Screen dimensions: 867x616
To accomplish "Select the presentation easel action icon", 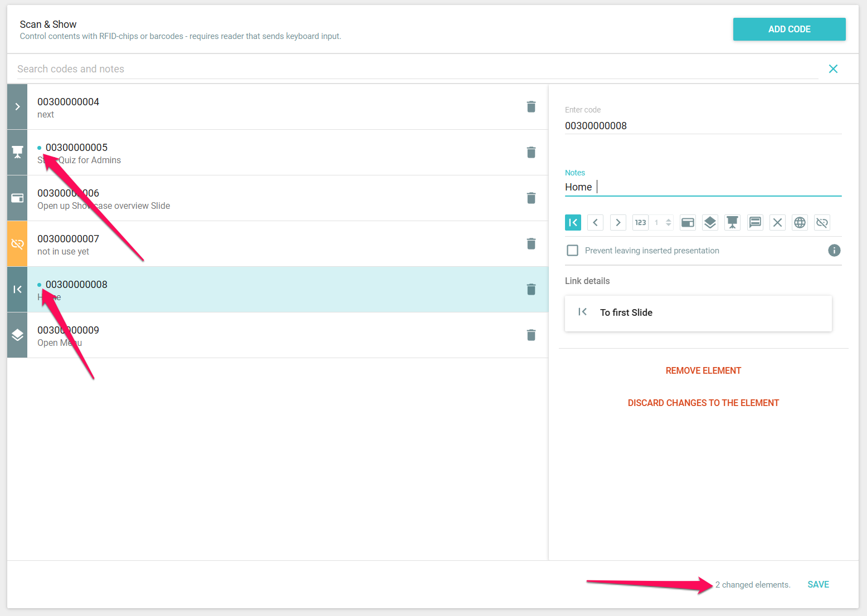I will point(732,223).
